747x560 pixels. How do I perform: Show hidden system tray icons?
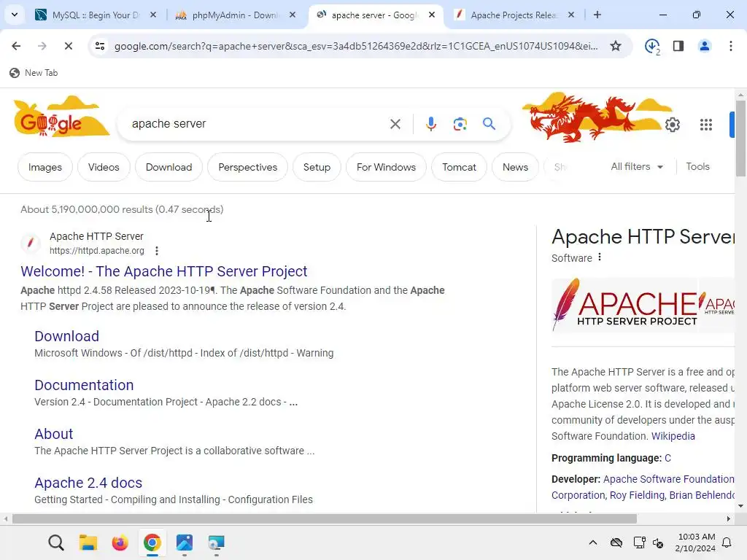(x=592, y=542)
